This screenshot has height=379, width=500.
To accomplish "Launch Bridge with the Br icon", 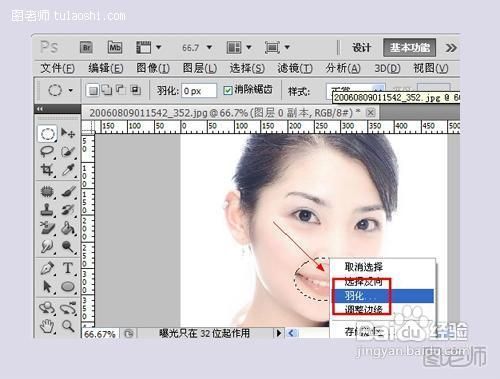I will 86,48.
